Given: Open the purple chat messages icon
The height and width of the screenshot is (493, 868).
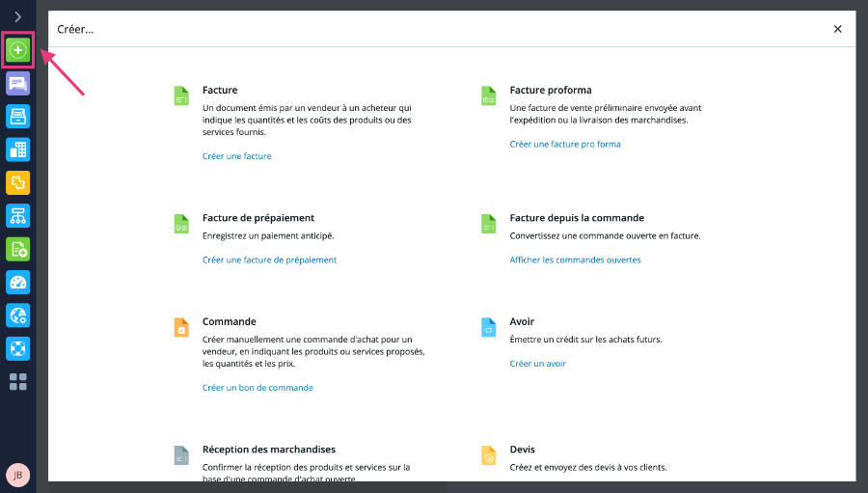Looking at the screenshot, I should [18, 83].
